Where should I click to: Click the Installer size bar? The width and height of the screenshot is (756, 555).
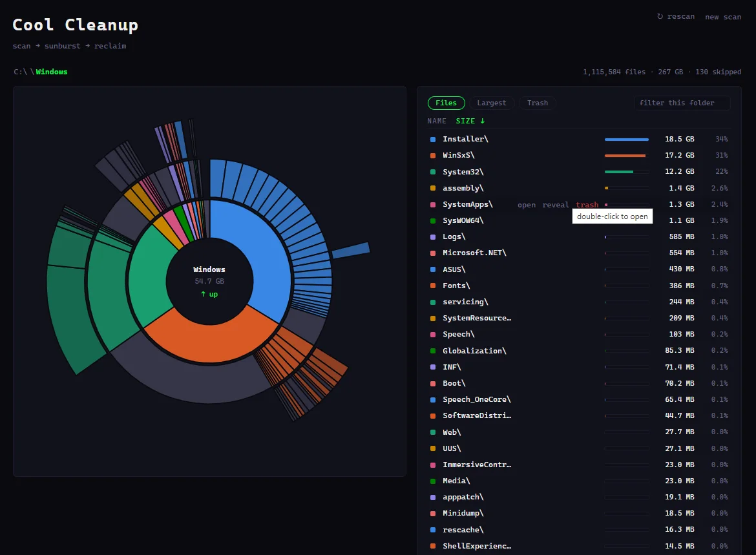(626, 140)
